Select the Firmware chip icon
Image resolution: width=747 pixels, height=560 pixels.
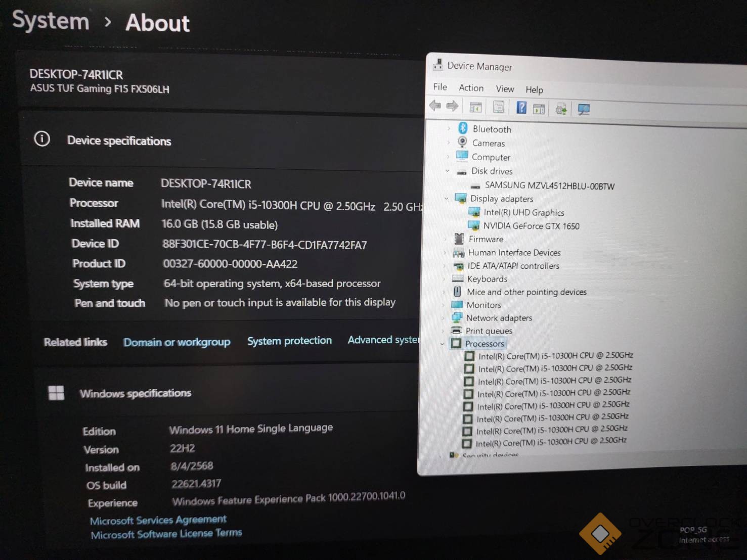pos(459,239)
